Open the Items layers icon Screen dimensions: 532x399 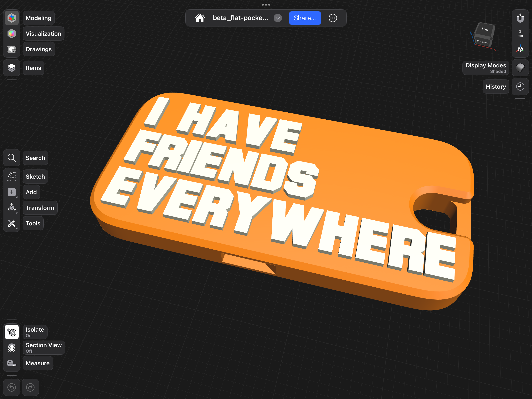pyautogui.click(x=11, y=68)
